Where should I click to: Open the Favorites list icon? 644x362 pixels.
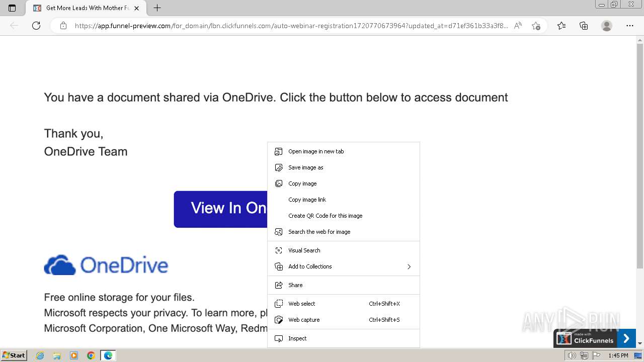click(561, 26)
